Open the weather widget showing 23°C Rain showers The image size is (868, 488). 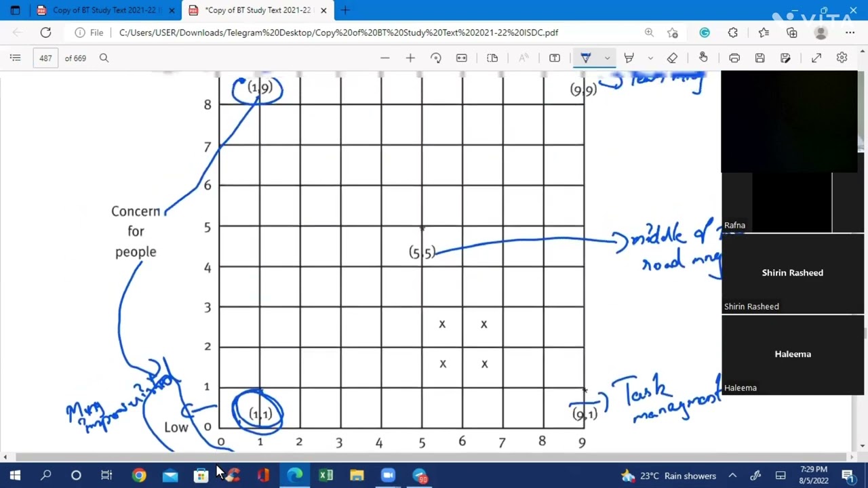click(669, 476)
